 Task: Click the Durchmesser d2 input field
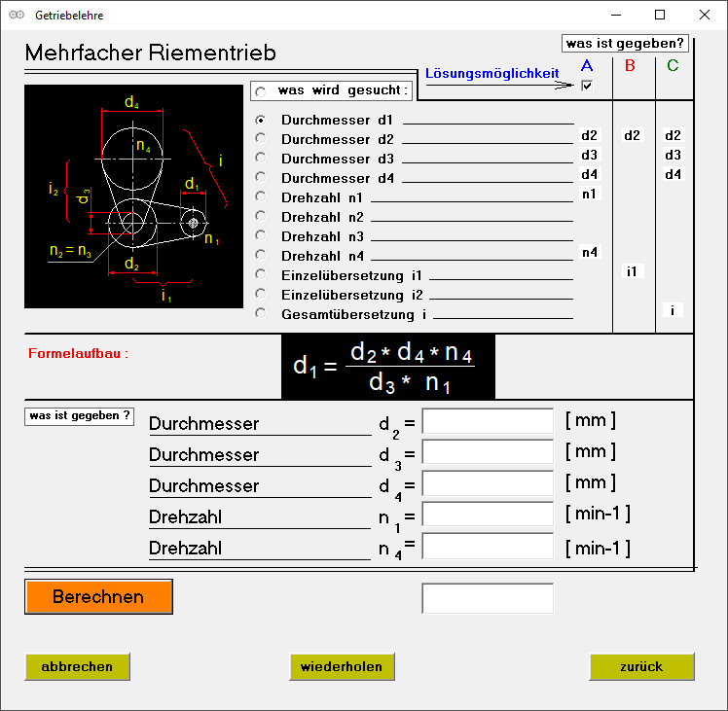tap(488, 421)
